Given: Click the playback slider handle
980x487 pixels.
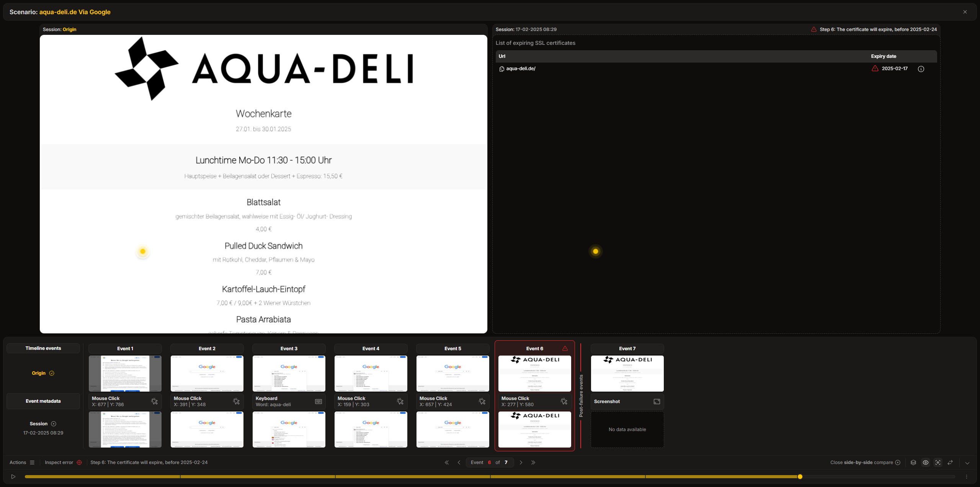Looking at the screenshot, I should [800, 477].
